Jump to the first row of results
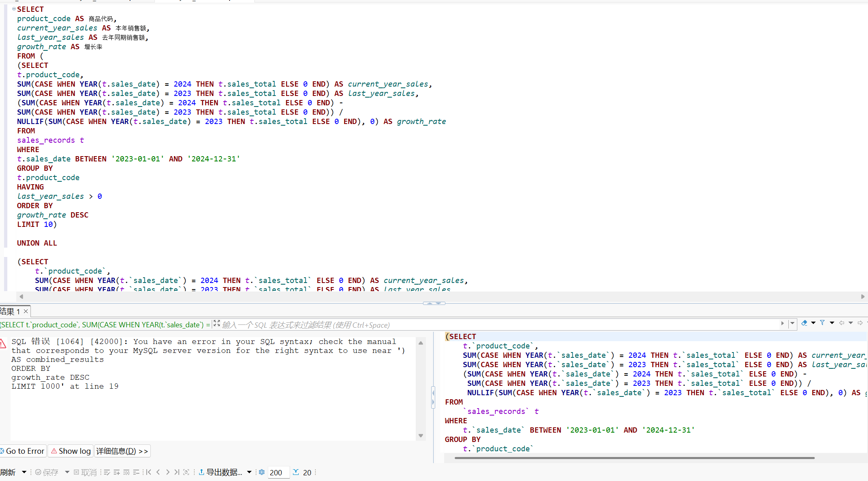The width and height of the screenshot is (868, 481). 148,472
